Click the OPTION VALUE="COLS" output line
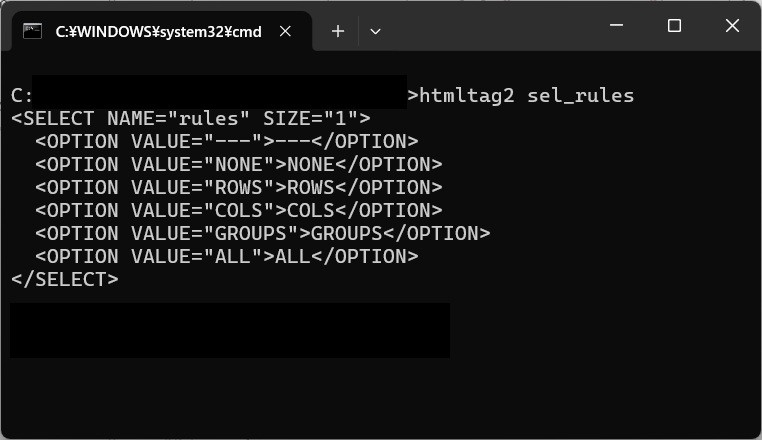This screenshot has height=440, width=762. [238, 211]
